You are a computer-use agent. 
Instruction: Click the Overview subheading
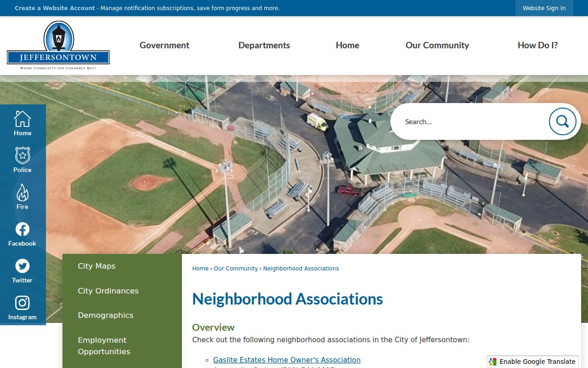(x=213, y=328)
